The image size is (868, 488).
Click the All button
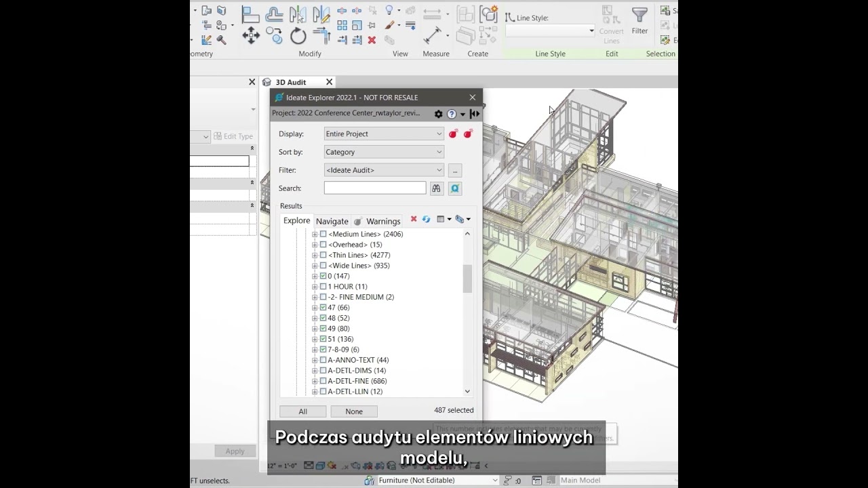point(303,411)
